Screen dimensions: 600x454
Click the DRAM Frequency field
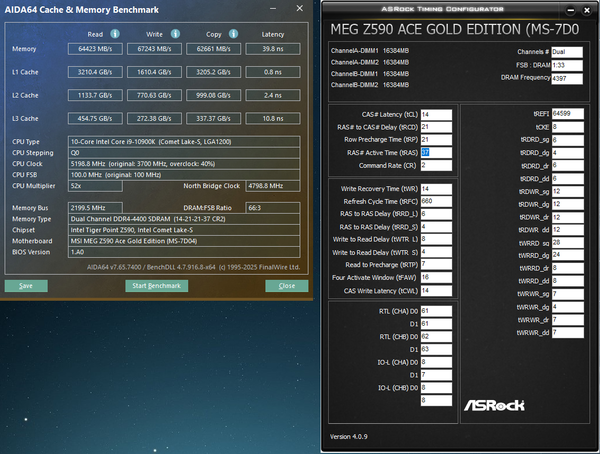tap(567, 78)
